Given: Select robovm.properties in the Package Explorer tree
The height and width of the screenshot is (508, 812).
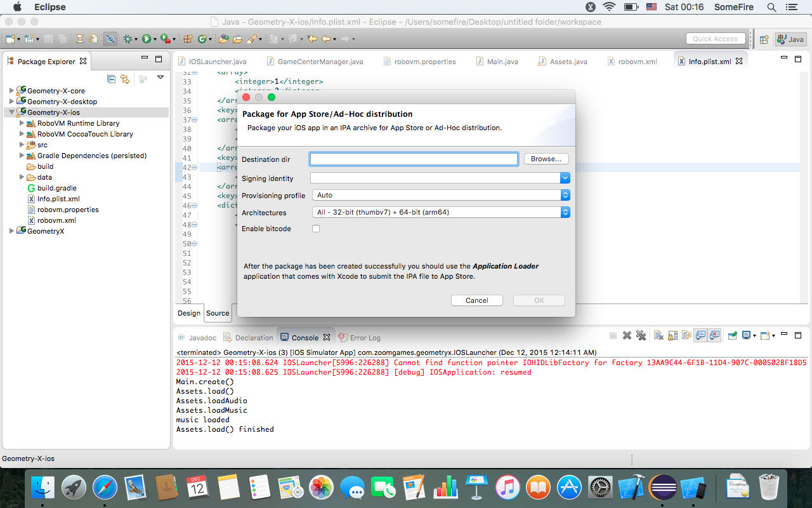Looking at the screenshot, I should click(68, 210).
